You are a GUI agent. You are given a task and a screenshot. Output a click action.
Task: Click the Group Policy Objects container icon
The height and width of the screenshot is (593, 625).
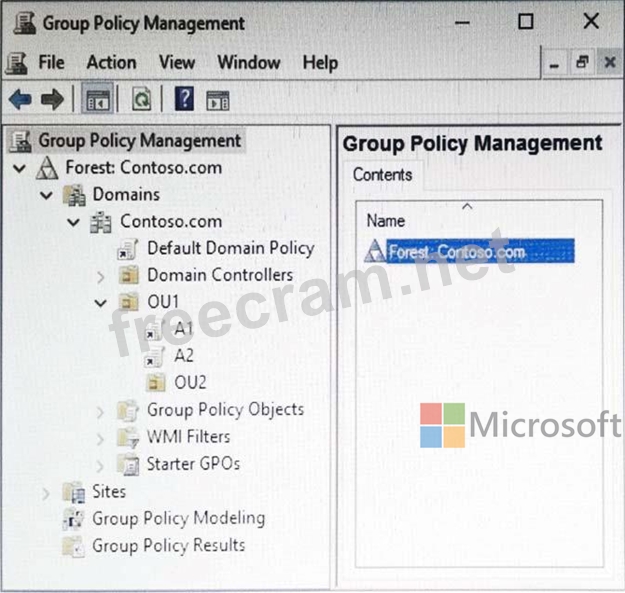[x=128, y=411]
